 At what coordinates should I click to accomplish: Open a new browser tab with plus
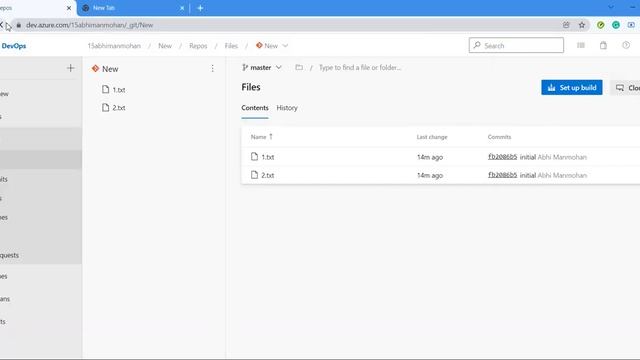(x=200, y=8)
